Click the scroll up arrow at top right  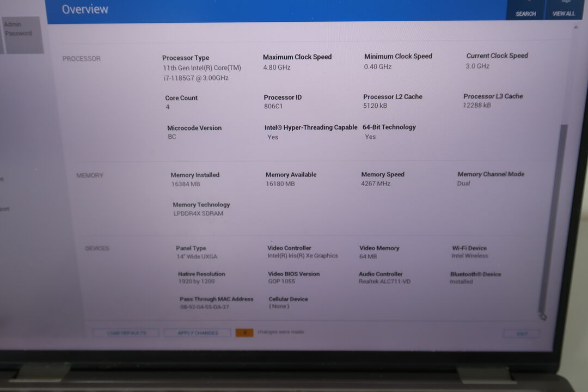click(575, 27)
